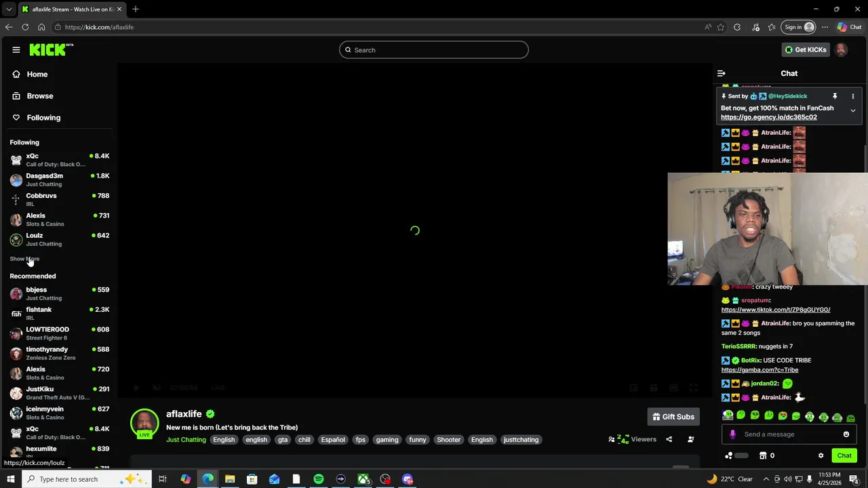The image size is (868, 488).
Task: Select the Español tag
Action: pos(333,440)
